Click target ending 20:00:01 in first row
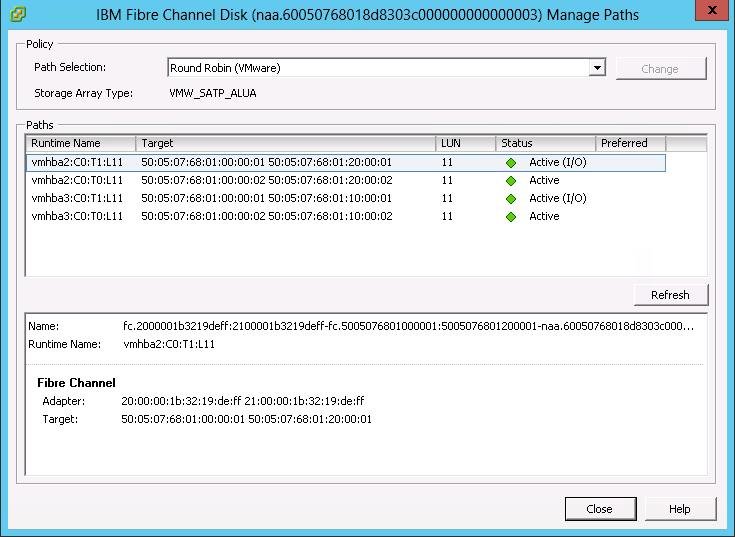 pyautogui.click(x=266, y=163)
